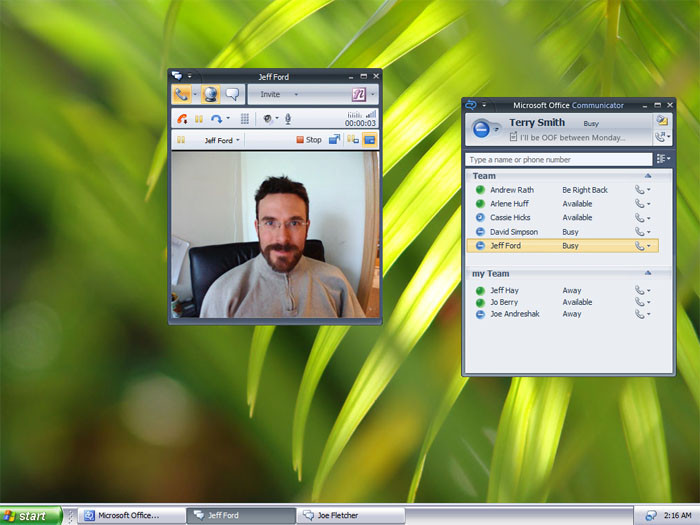Open the Invite dropdown
700x525 pixels.
pyautogui.click(x=279, y=94)
